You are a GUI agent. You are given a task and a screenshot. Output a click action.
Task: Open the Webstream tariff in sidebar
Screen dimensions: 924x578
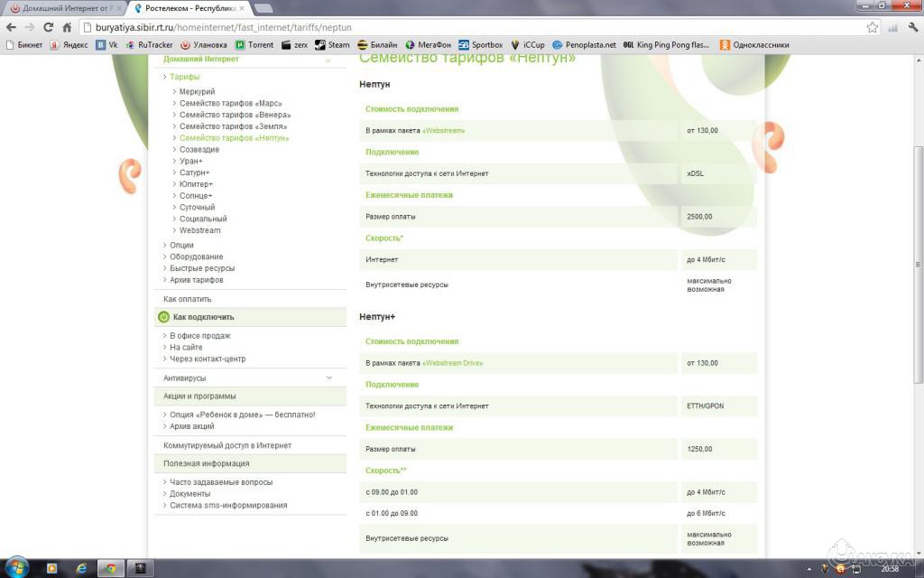tap(199, 230)
